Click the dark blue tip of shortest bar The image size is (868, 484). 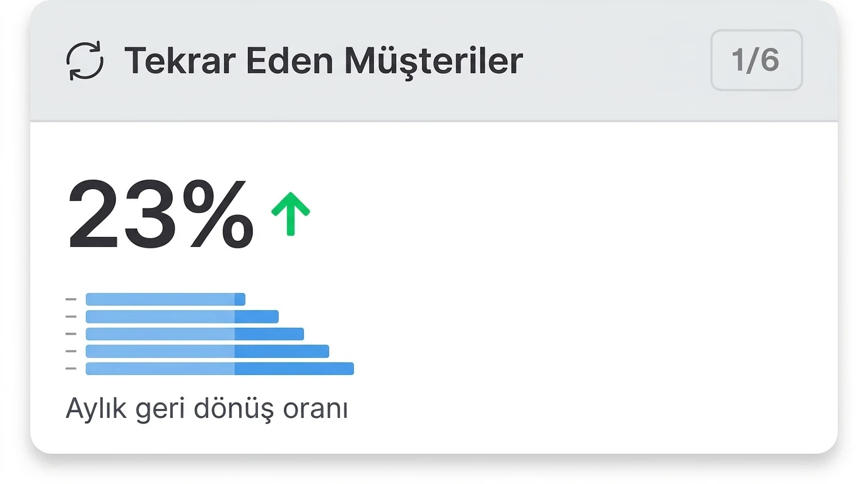240,299
